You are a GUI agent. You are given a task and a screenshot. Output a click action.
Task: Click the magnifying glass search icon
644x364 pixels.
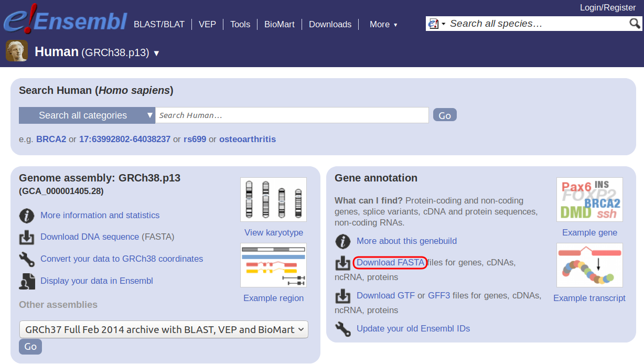(x=635, y=24)
